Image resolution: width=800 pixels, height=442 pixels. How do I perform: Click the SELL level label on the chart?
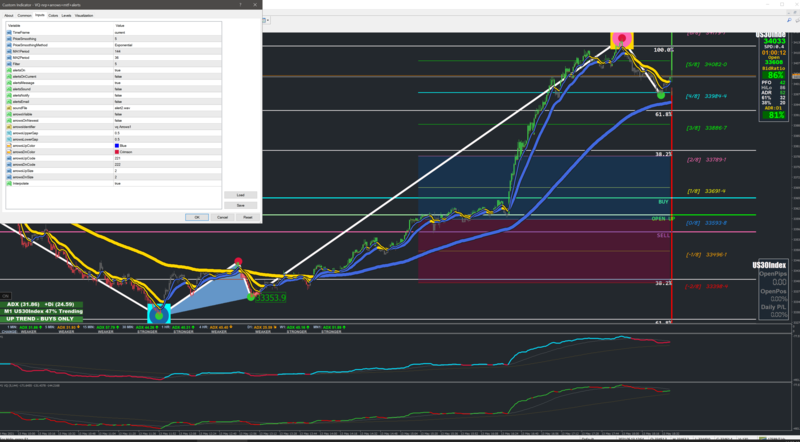click(663, 235)
